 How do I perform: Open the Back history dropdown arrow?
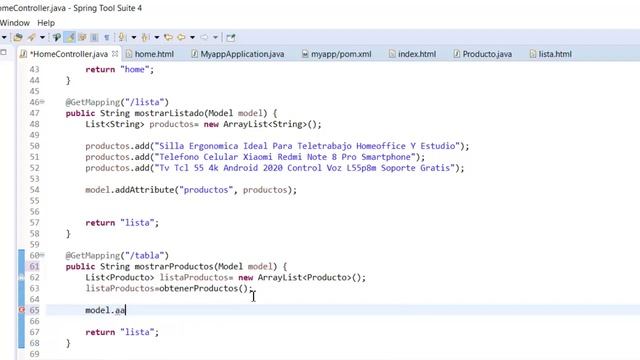click(192, 38)
